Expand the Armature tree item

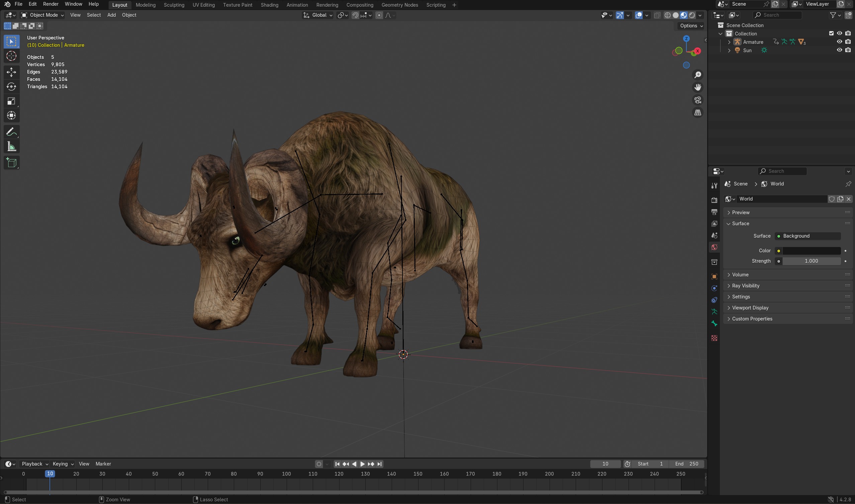click(729, 42)
